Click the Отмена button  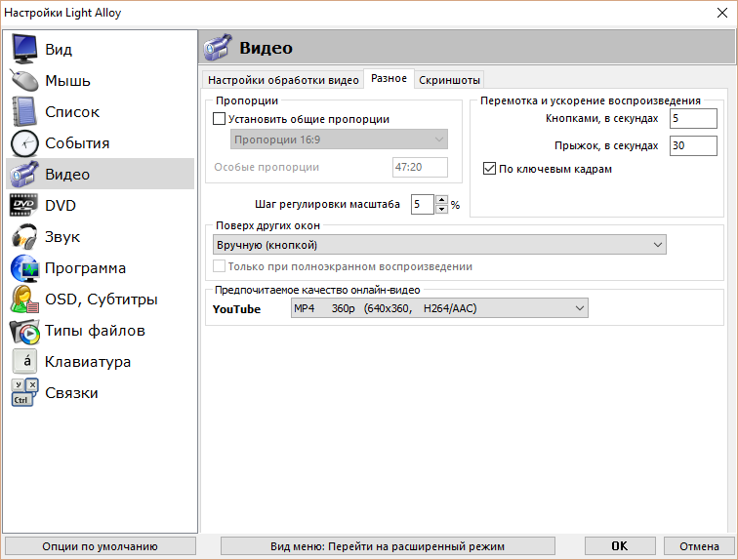click(x=699, y=546)
